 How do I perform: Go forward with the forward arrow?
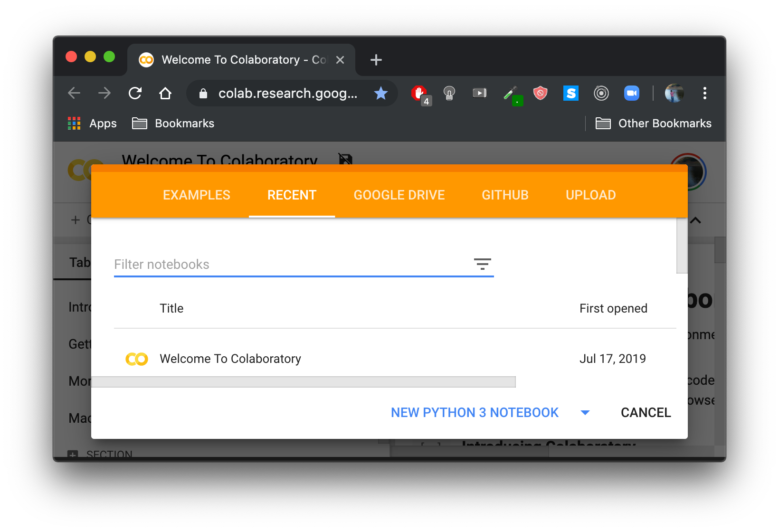click(x=104, y=93)
